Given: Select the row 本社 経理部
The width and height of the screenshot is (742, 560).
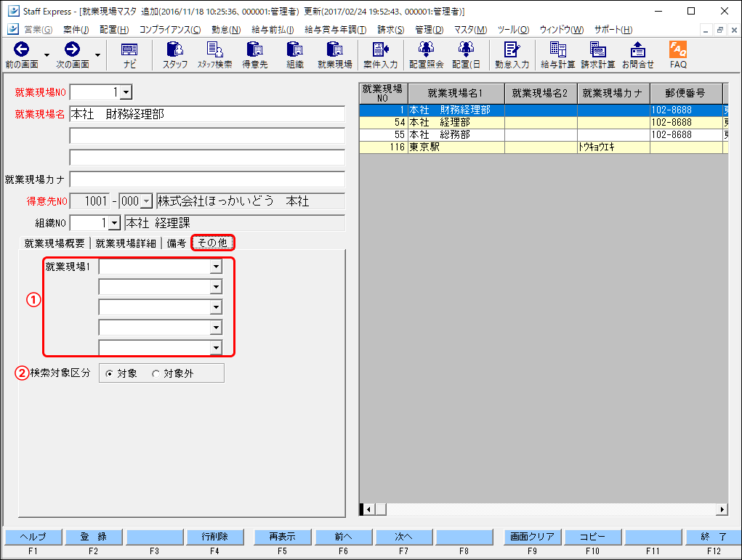Looking at the screenshot, I should (544, 123).
